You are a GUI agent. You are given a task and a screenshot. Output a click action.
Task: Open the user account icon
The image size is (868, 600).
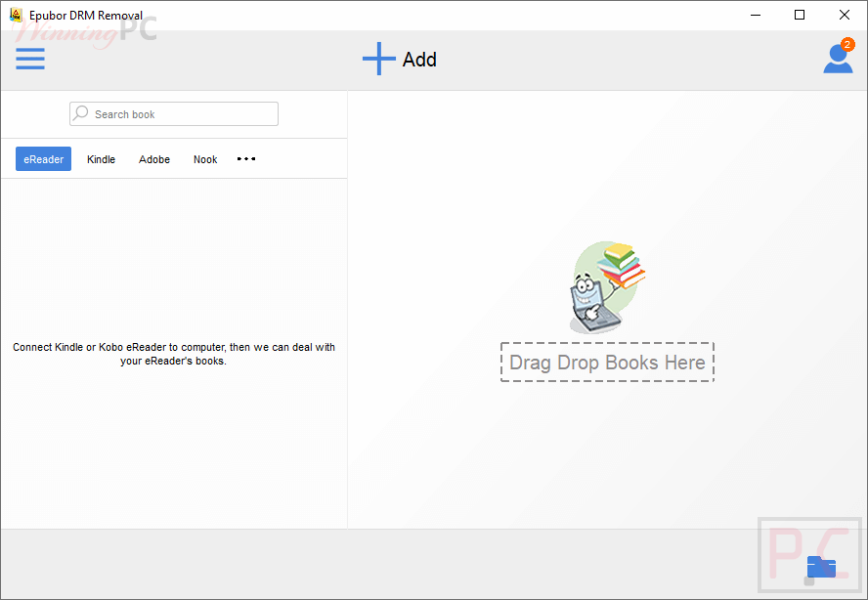(x=838, y=59)
